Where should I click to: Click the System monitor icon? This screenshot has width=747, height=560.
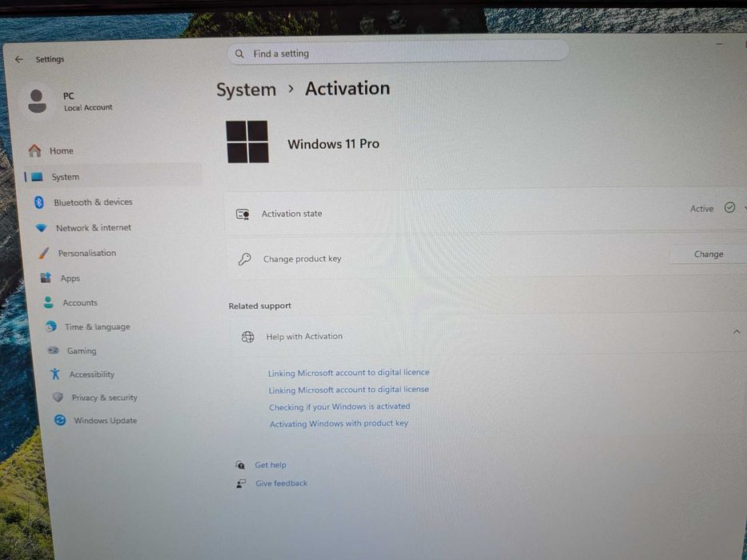tap(37, 177)
